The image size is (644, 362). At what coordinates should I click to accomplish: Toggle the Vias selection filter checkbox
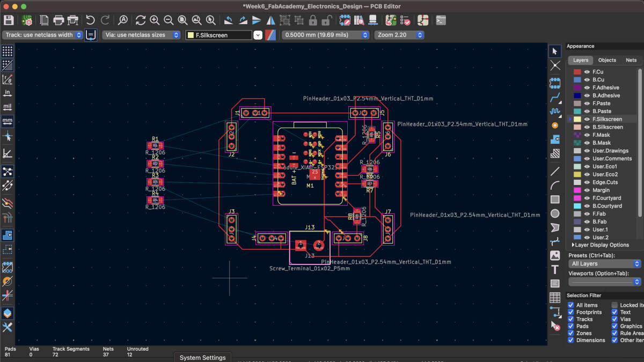tap(615, 319)
